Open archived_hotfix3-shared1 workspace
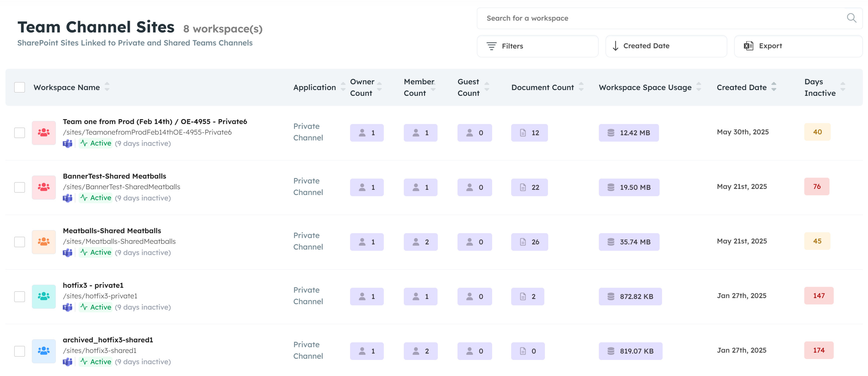The image size is (868, 376). coord(108,340)
